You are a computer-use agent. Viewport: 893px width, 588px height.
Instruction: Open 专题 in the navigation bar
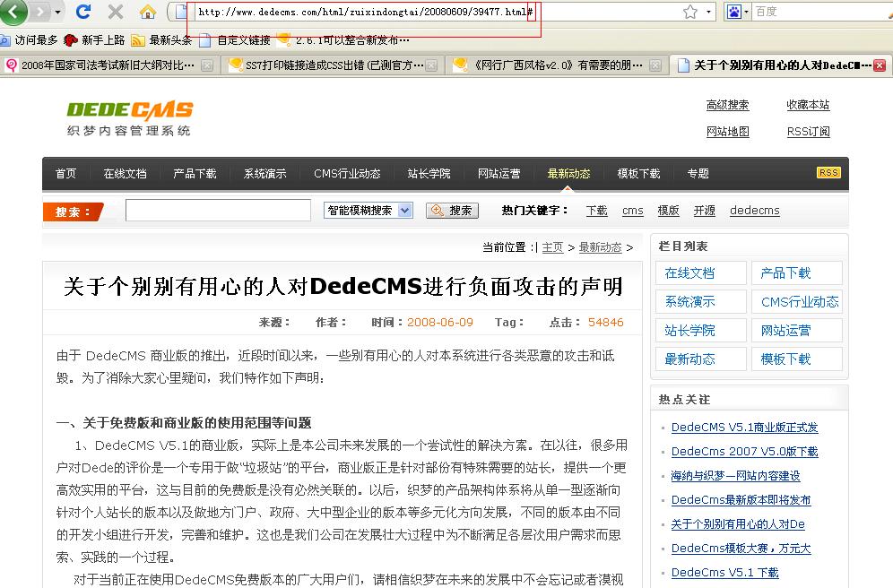[x=698, y=174]
